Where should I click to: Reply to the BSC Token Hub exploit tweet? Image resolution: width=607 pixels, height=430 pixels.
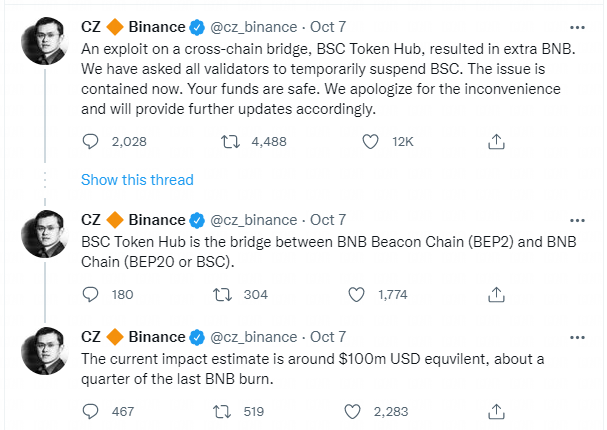[91, 142]
